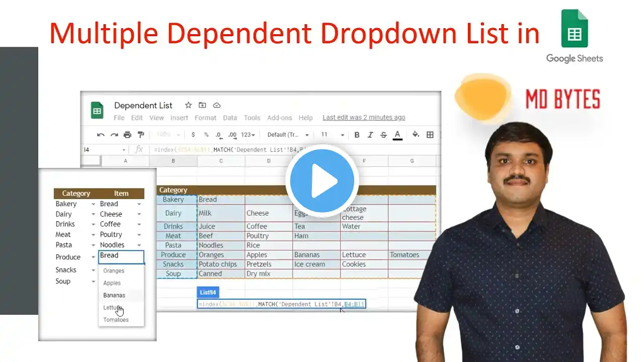Open the Noodles item dropdown arrow in the Pasta row
The height and width of the screenshot is (362, 644).
pos(139,245)
